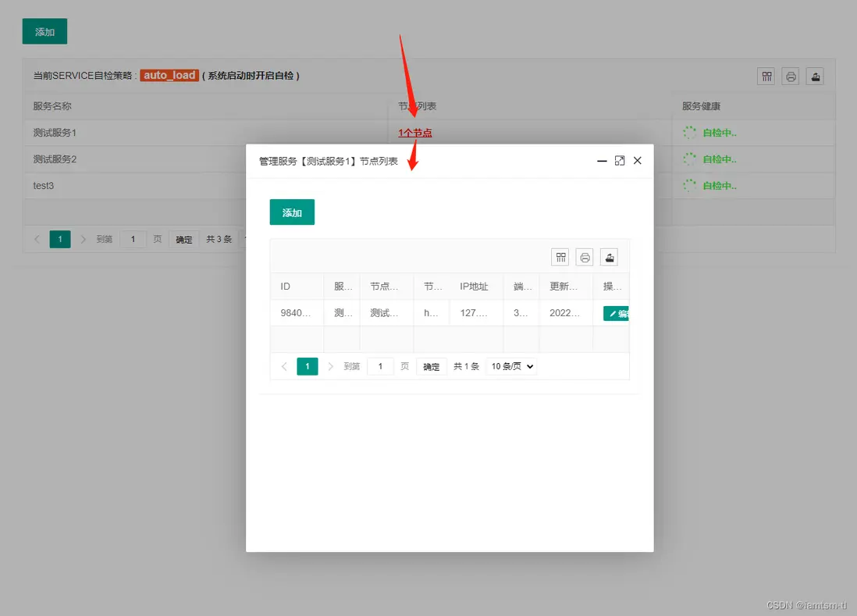The width and height of the screenshot is (857, 616).
Task: Go to previous page in the background pagination
Action: [x=37, y=239]
